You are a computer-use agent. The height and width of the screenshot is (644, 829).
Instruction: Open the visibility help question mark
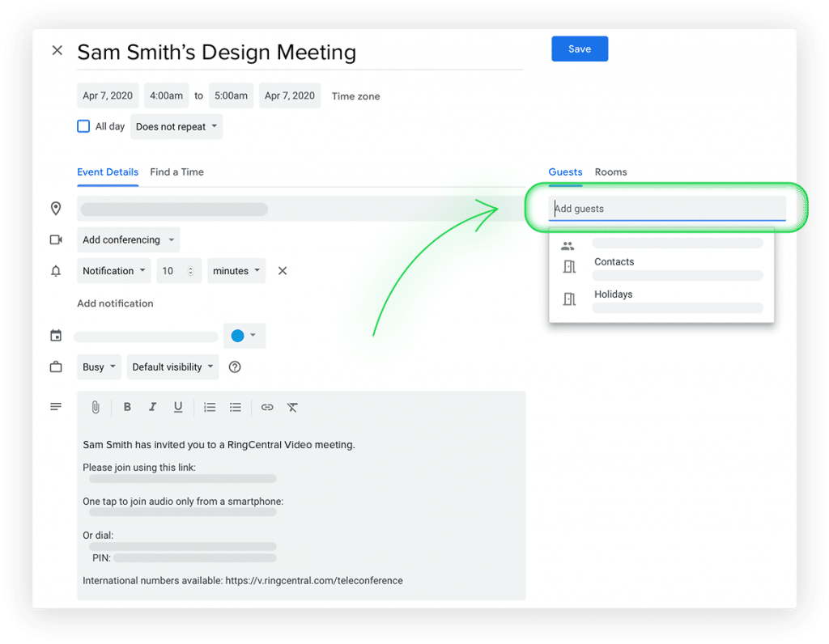pos(235,367)
